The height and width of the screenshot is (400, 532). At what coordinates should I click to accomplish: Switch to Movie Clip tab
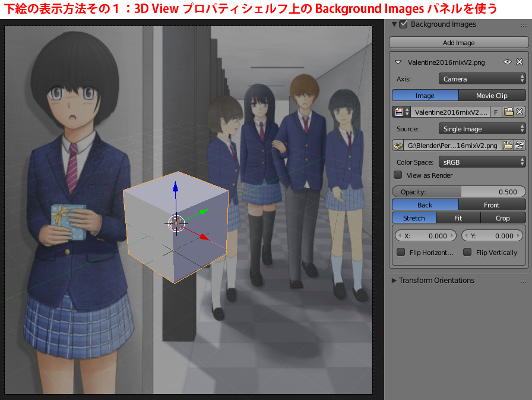click(x=492, y=96)
